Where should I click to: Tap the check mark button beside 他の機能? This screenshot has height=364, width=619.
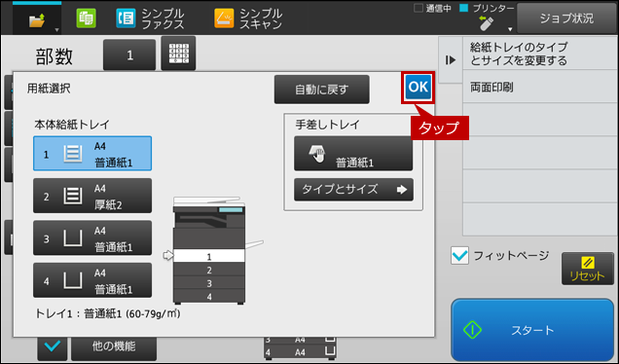point(53,347)
